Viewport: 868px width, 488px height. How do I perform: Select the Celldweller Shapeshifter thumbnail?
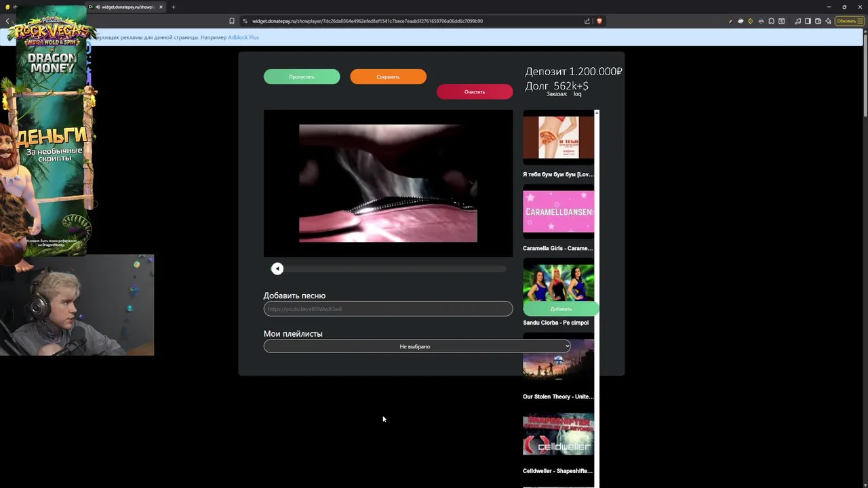(x=558, y=434)
